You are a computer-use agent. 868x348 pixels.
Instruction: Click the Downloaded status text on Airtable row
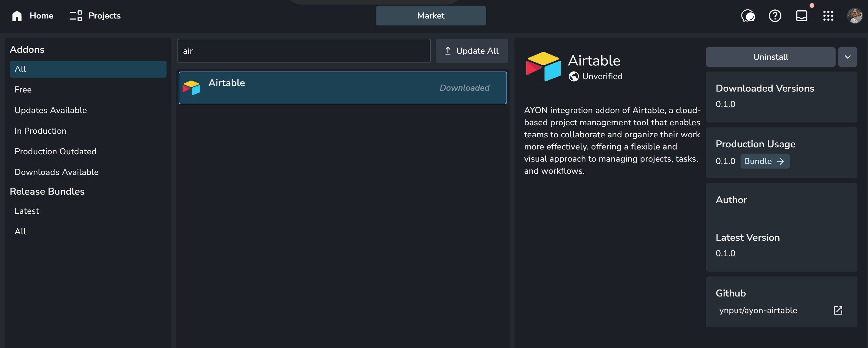pyautogui.click(x=464, y=88)
